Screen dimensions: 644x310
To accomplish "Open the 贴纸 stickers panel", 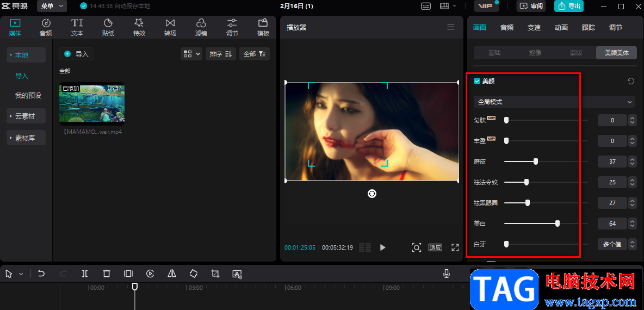I will 108,28.
